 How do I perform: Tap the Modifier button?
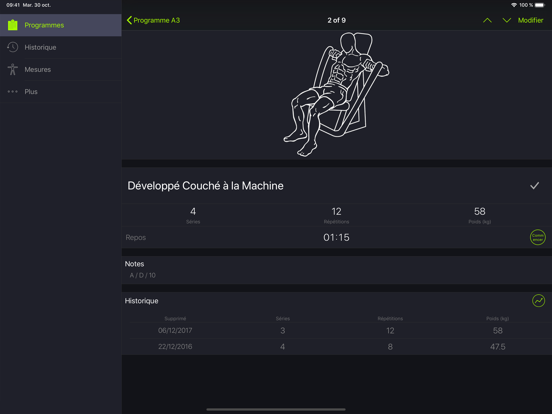tap(530, 20)
